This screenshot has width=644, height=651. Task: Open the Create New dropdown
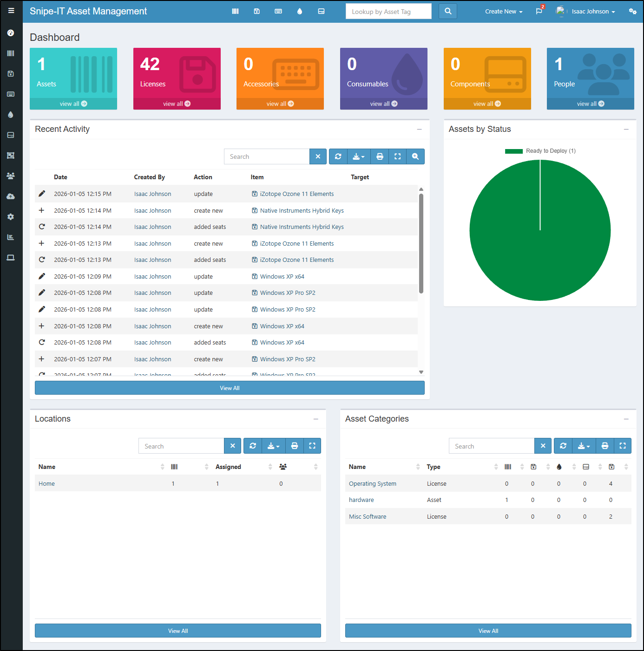tap(504, 11)
